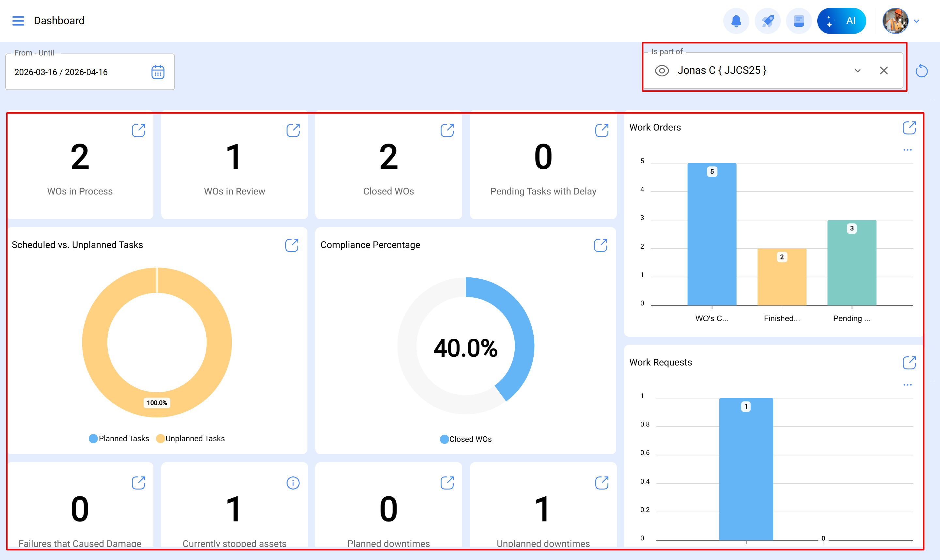
Task: Click the AI assistant button
Action: coord(841,21)
